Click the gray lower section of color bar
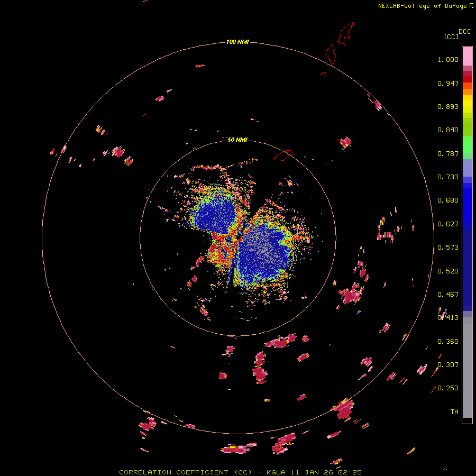Image resolution: width=476 pixels, height=476 pixels. [x=467, y=368]
